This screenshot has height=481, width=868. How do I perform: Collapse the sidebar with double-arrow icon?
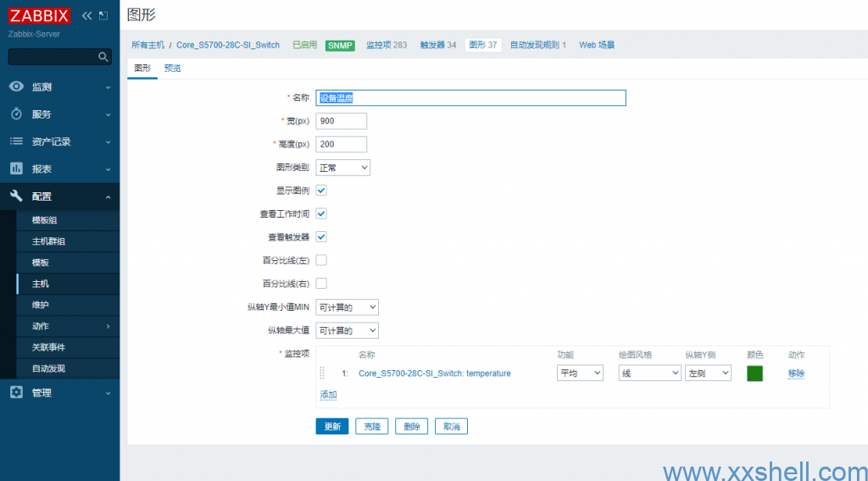[x=87, y=16]
